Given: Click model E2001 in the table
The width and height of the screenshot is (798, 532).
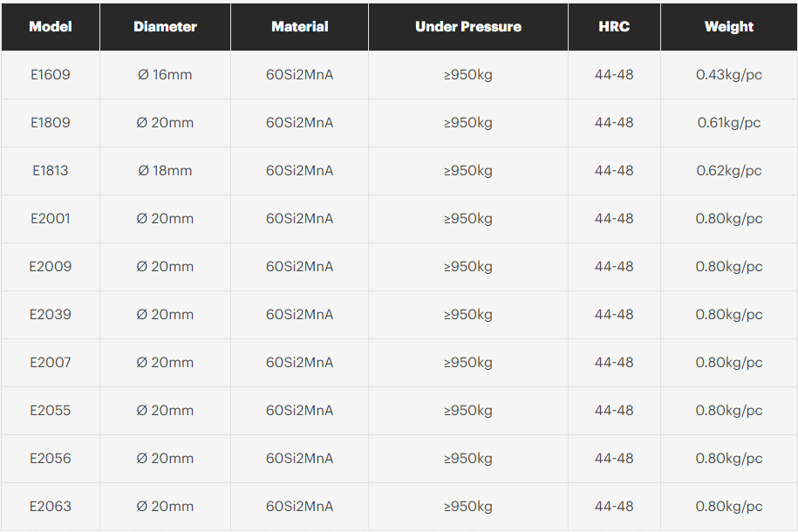Looking at the screenshot, I should (x=51, y=218).
